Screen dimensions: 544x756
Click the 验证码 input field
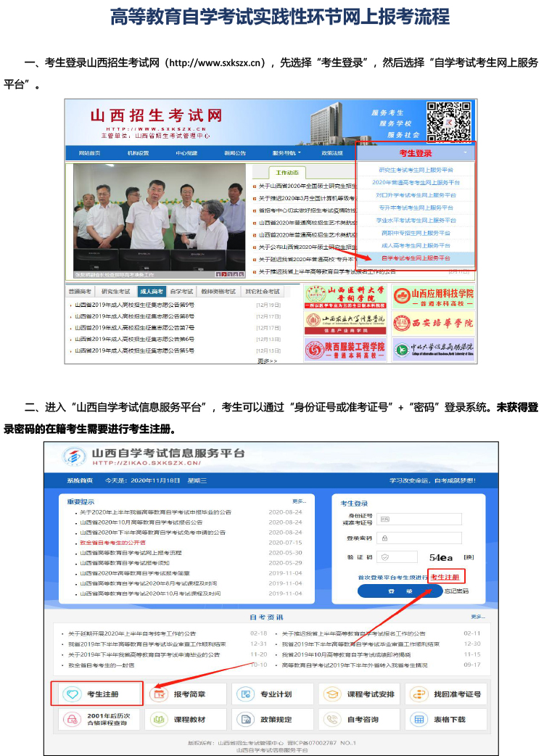pos(397,557)
